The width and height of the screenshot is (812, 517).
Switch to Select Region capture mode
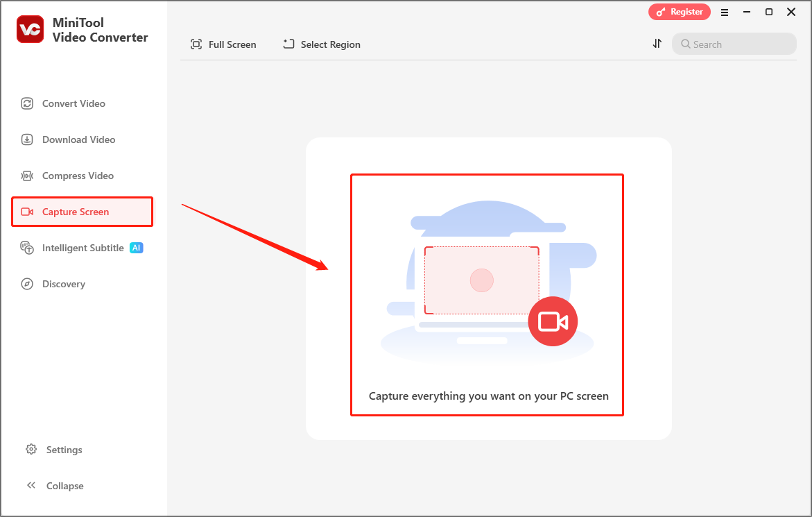coord(321,44)
